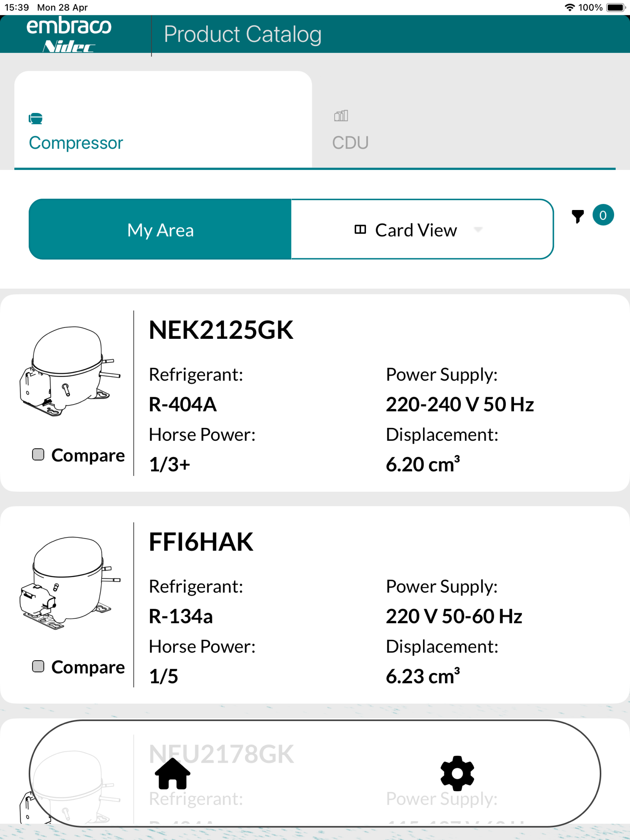This screenshot has width=630, height=840.
Task: Check the Wi-Fi status icon
Action: pos(570,7)
